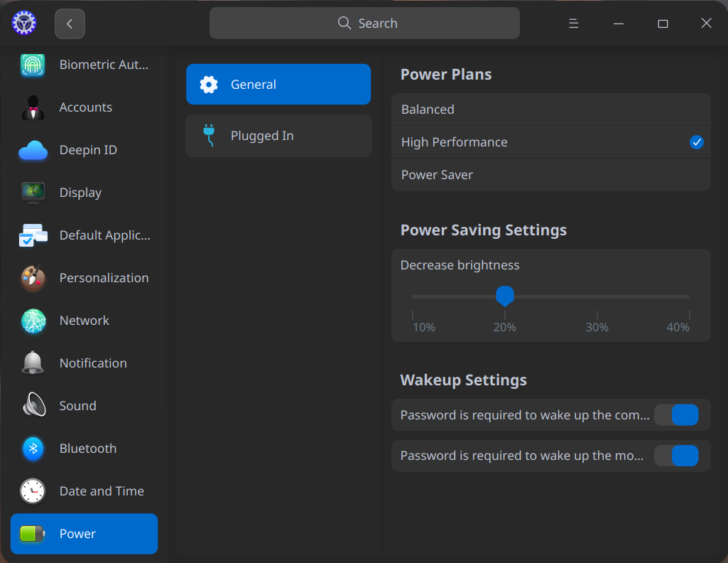Select the Balanced power plan
Screen dimensions: 728x563
[551, 109]
